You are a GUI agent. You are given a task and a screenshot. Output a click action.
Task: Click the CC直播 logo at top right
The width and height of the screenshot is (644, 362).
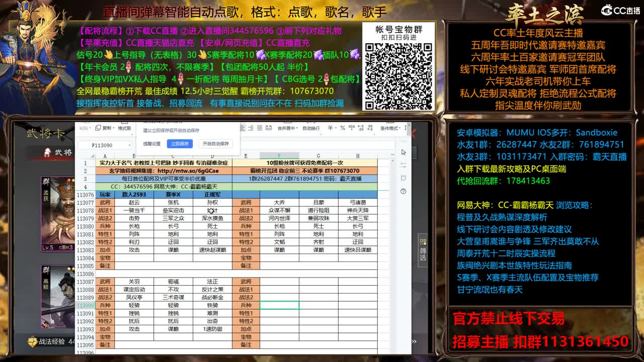pos(620,10)
